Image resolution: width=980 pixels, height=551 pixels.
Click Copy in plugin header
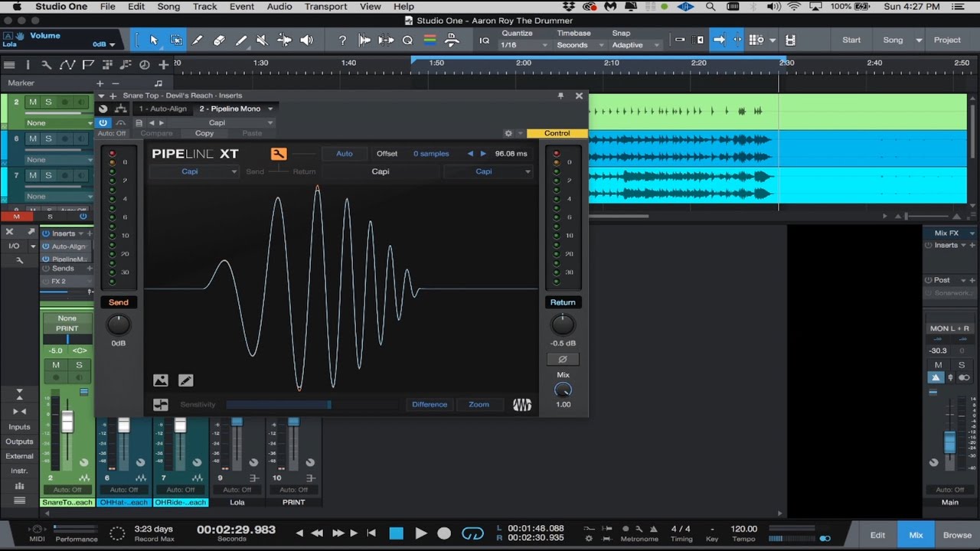204,133
